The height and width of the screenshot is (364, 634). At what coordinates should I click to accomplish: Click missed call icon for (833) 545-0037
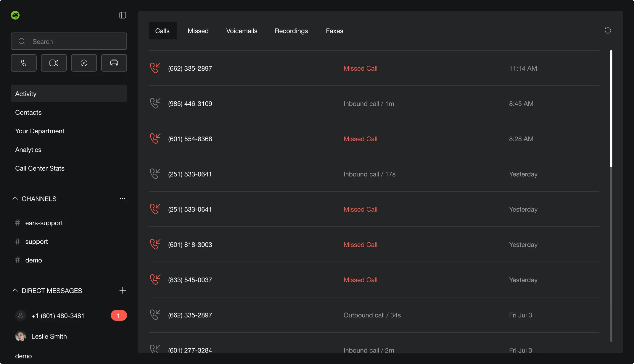155,279
